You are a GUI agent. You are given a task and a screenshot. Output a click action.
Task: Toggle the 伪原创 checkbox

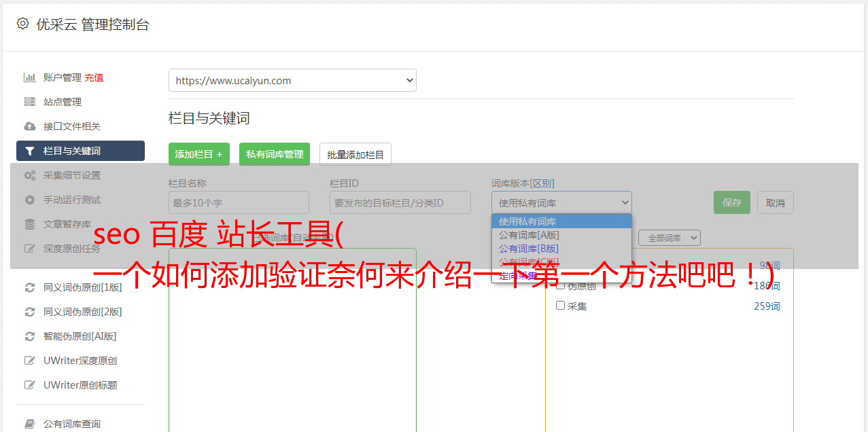pyautogui.click(x=561, y=286)
